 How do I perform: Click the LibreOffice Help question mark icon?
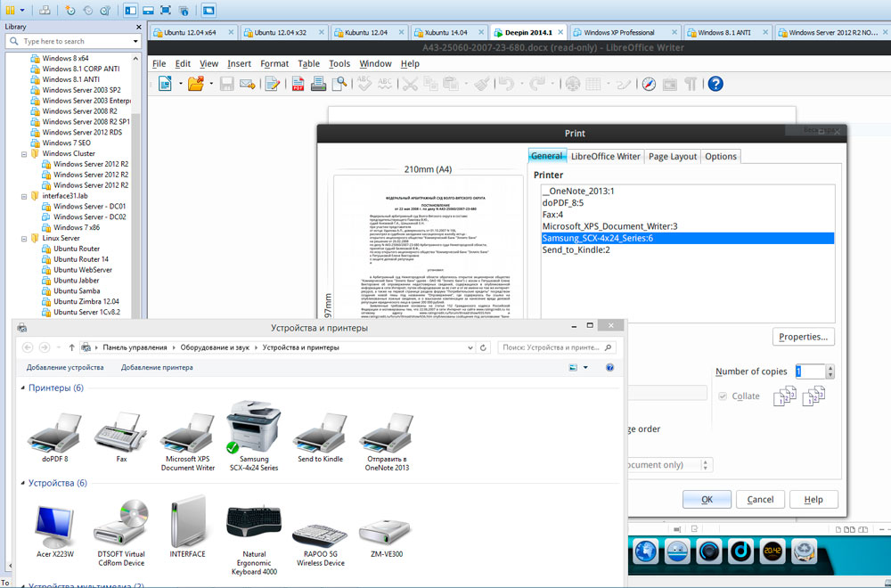715,84
